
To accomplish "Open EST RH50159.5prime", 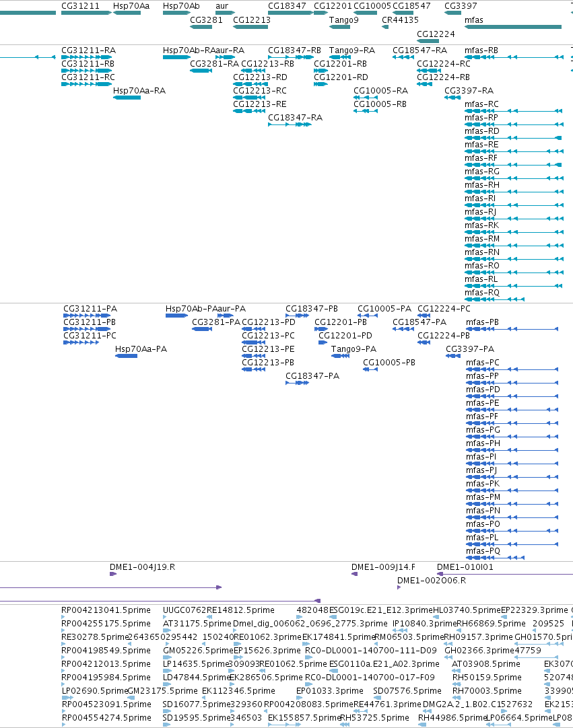I will click(x=487, y=678).
